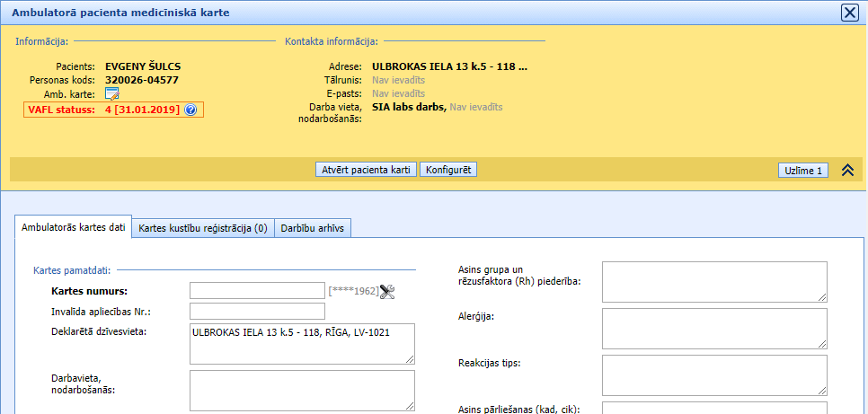Focus the Darbavieta, nodarbošanās text area
Viewport: 868px width, 414px height.
[x=302, y=390]
